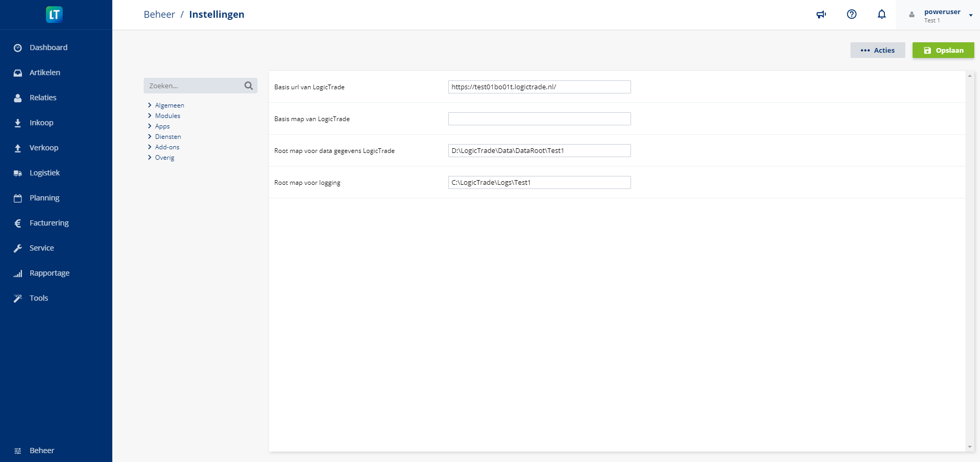The height and width of the screenshot is (462, 980).
Task: Click the Logistiek truck icon
Action: (x=18, y=173)
